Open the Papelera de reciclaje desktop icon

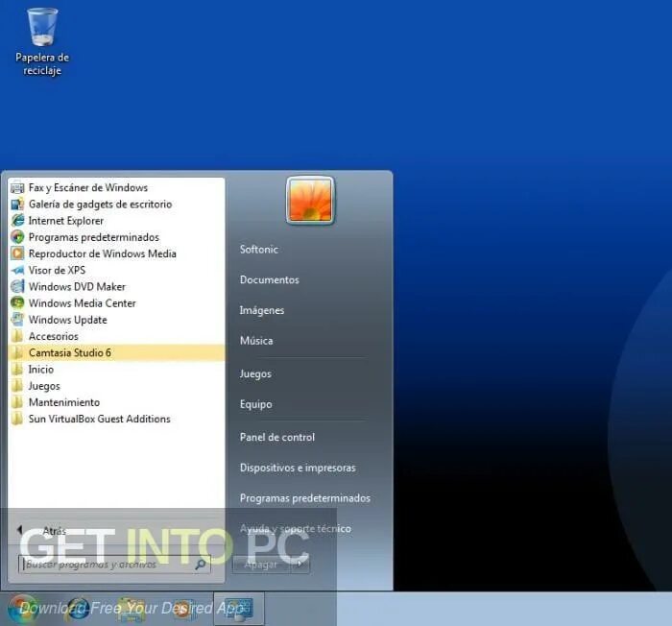pos(42,41)
